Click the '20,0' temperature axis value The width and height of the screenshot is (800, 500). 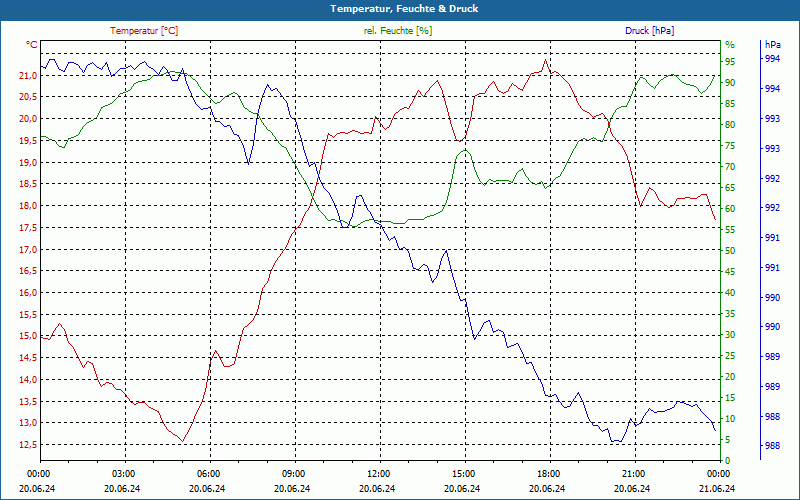pos(28,119)
